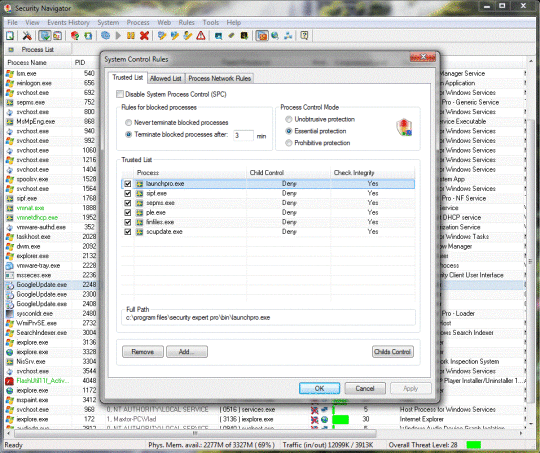The width and height of the screenshot is (540, 453).
Task: Click the network computers toolbar icon
Action: click(x=288, y=35)
